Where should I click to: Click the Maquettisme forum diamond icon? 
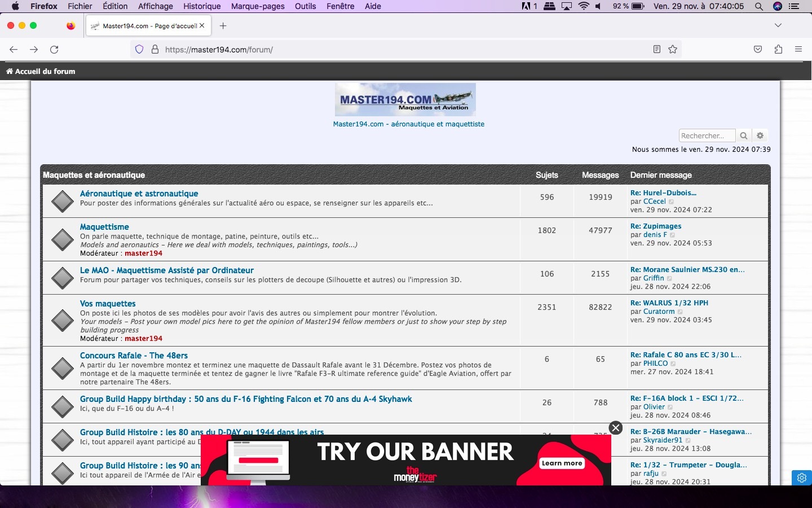click(62, 240)
